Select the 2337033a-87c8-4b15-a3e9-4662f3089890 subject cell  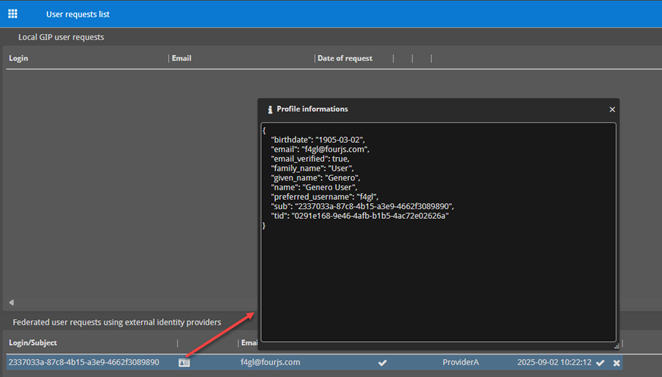click(x=84, y=362)
